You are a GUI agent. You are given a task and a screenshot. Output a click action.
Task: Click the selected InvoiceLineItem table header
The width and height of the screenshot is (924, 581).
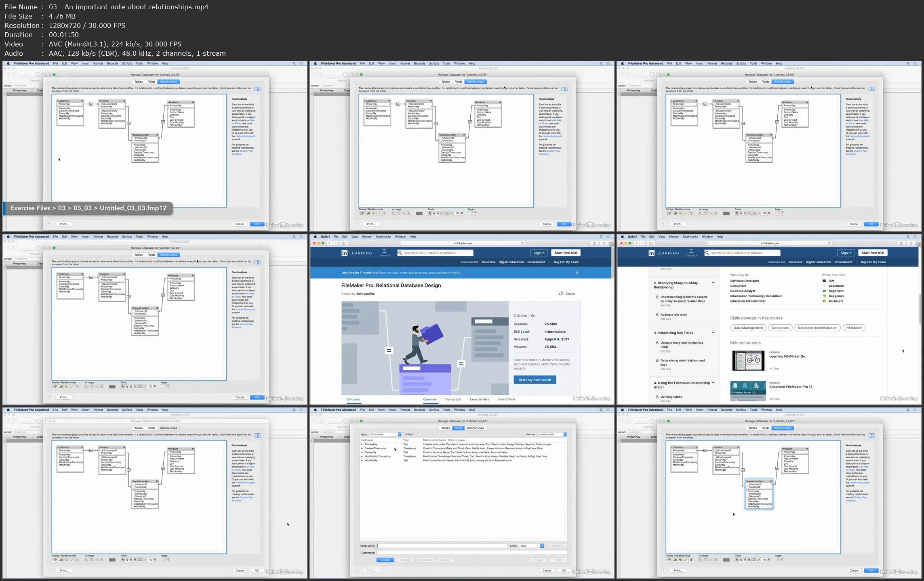click(x=759, y=481)
